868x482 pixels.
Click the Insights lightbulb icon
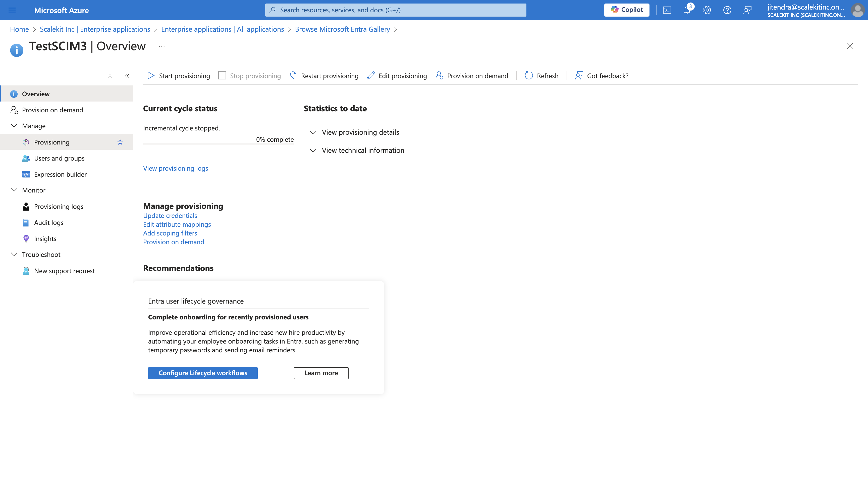click(26, 239)
